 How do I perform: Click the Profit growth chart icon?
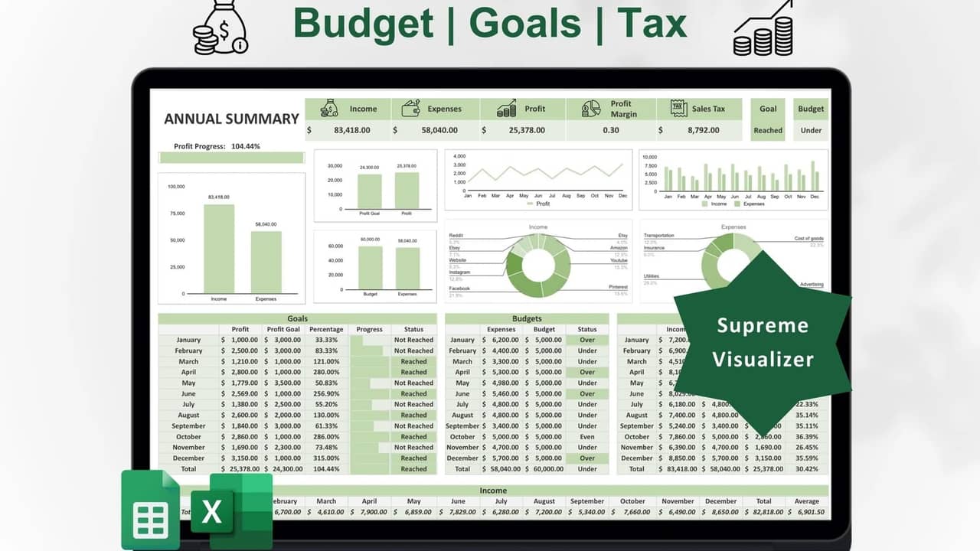(506, 109)
